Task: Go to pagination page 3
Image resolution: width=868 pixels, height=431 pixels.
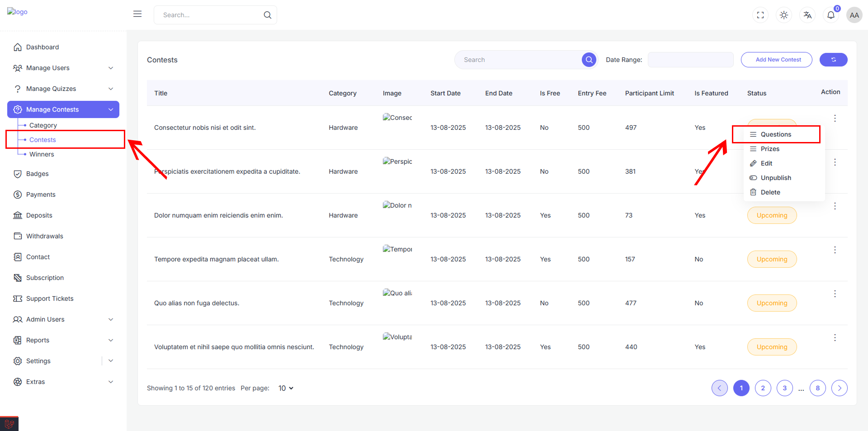Action: pos(785,388)
